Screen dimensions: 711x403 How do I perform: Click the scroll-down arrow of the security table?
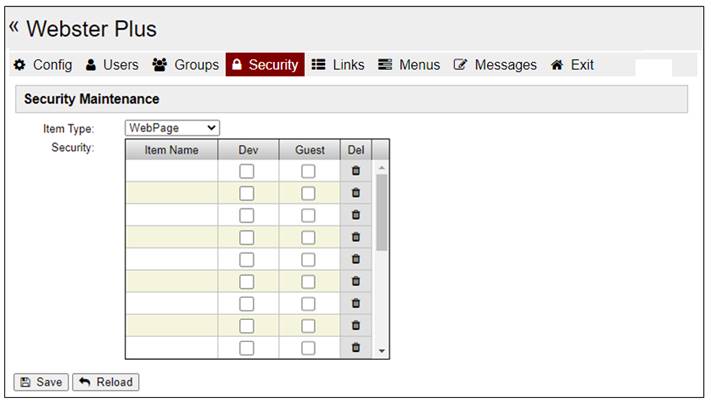[381, 351]
